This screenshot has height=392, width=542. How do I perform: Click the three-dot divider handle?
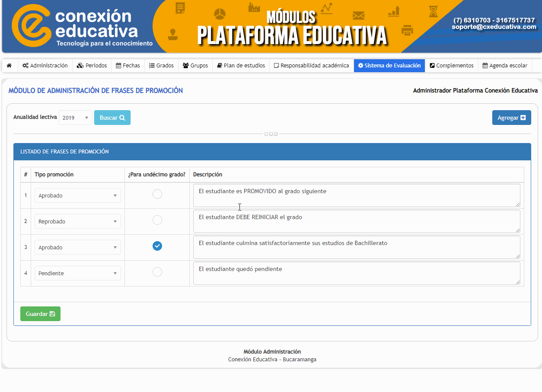point(271,134)
